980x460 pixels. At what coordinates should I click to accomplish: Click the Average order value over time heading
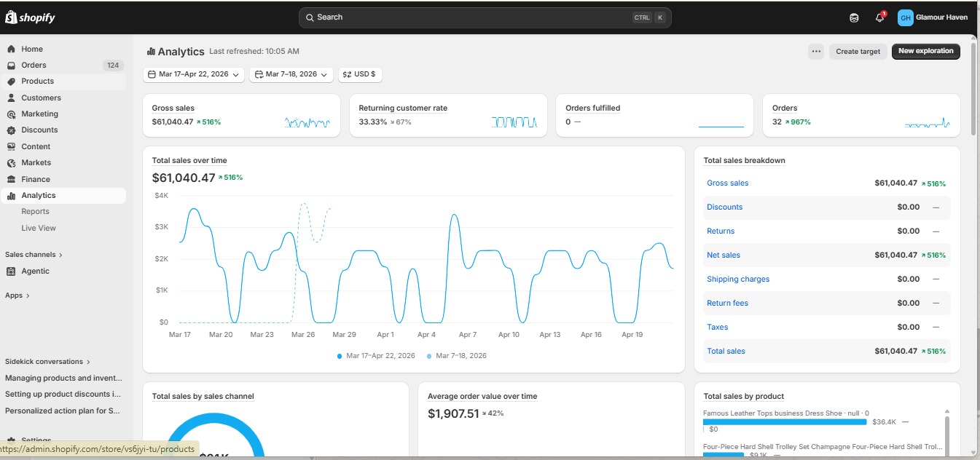[x=482, y=397]
